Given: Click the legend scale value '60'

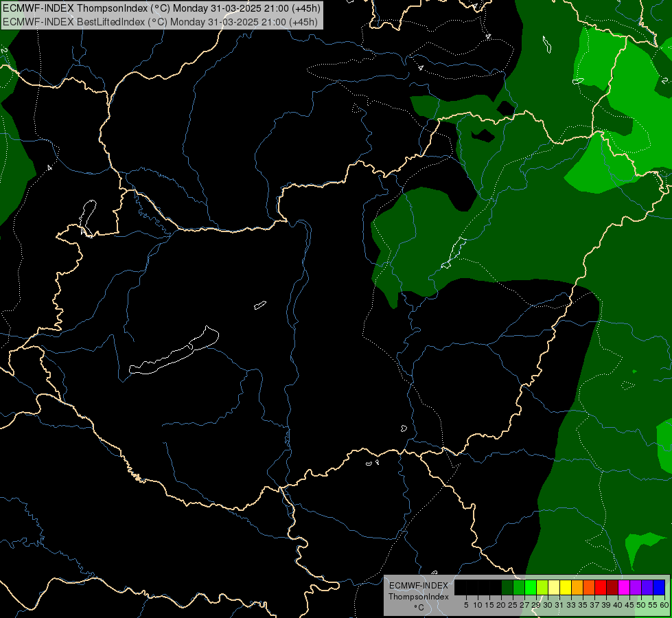Looking at the screenshot, I should [664, 605].
